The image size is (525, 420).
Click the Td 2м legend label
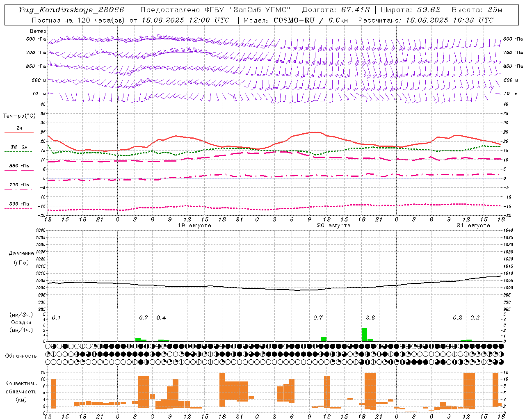(19, 147)
